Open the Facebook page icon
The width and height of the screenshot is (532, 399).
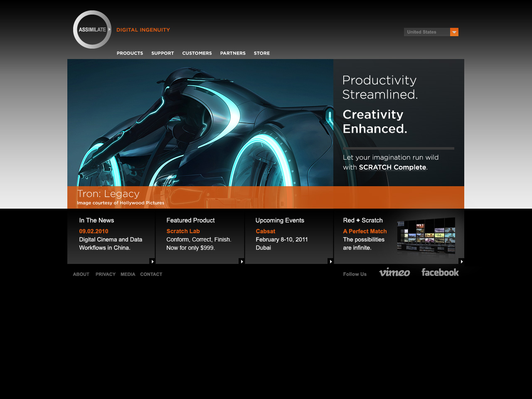click(440, 272)
